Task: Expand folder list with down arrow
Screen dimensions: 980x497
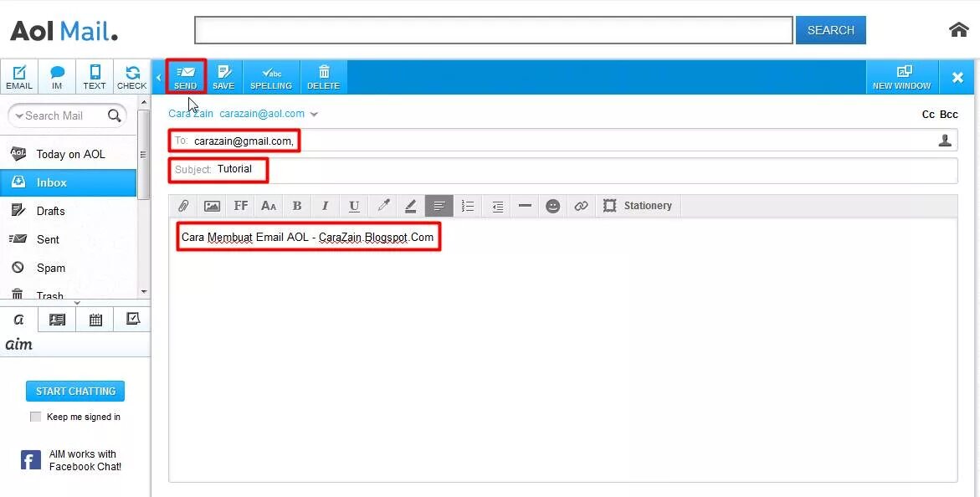Action: click(78, 303)
